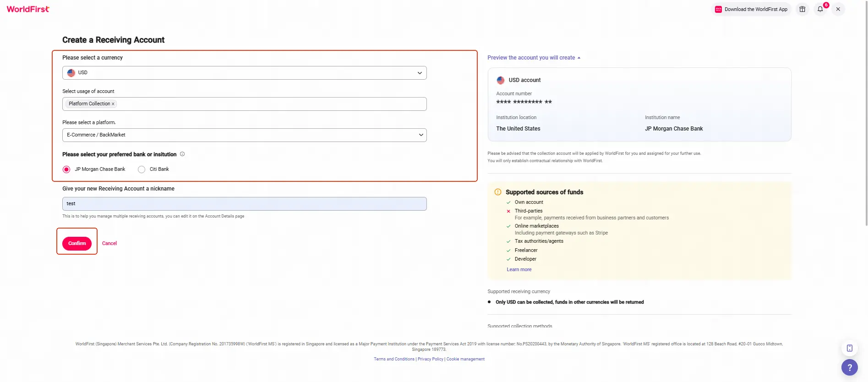This screenshot has height=382, width=868.
Task: Open the floating mobile app icon
Action: pyautogui.click(x=849, y=348)
